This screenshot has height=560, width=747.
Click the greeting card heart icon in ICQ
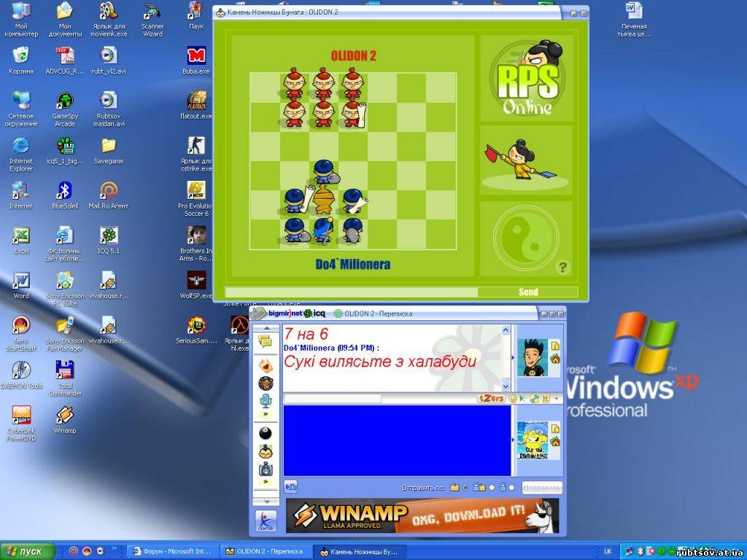coord(266,365)
